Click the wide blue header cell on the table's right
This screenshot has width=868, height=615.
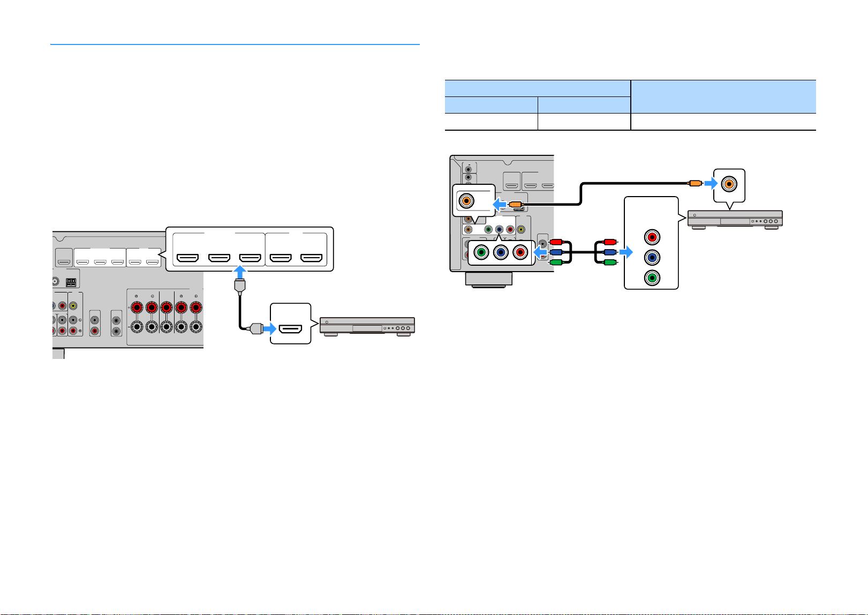(723, 96)
